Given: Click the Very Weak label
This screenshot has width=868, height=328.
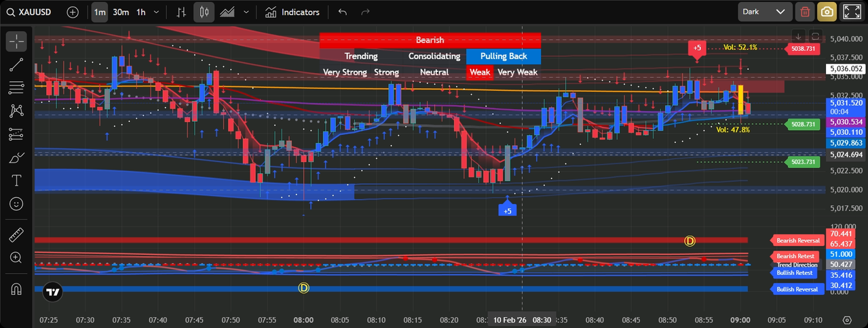Looking at the screenshot, I should click(x=517, y=72).
